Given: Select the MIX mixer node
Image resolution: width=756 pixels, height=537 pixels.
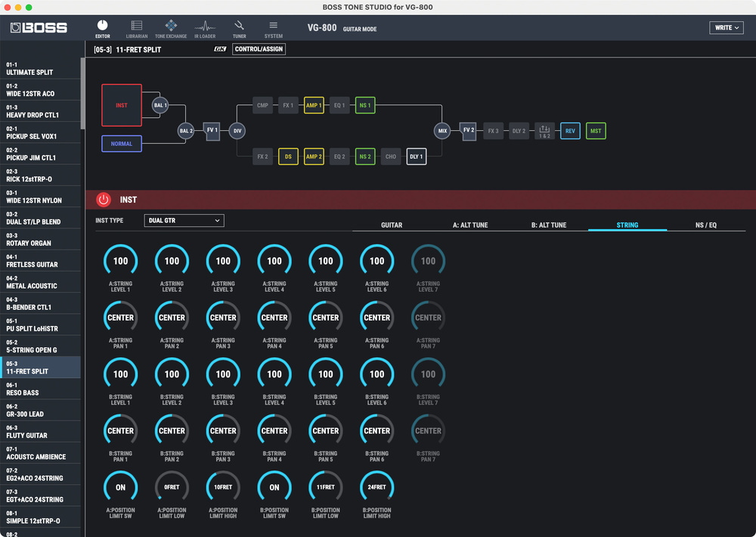Looking at the screenshot, I should (442, 131).
